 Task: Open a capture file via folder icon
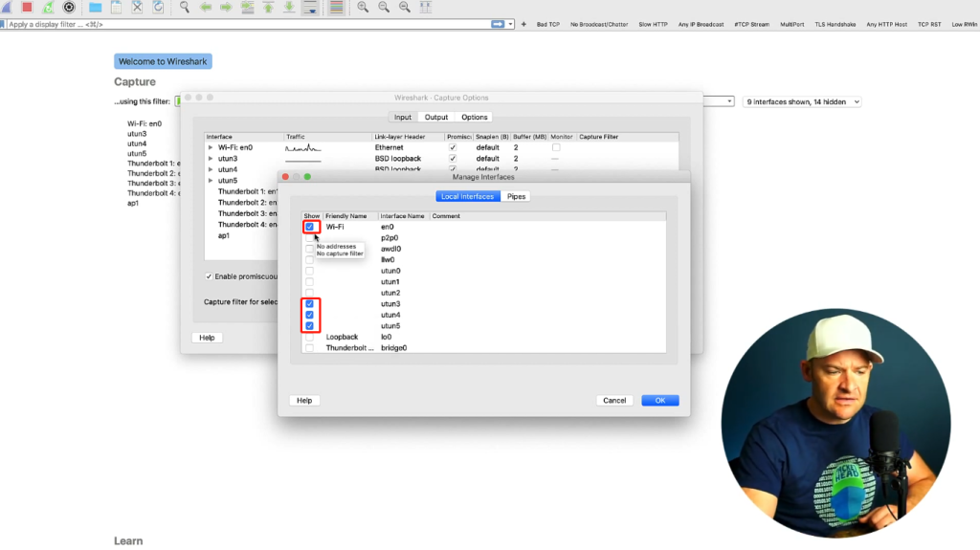point(95,7)
